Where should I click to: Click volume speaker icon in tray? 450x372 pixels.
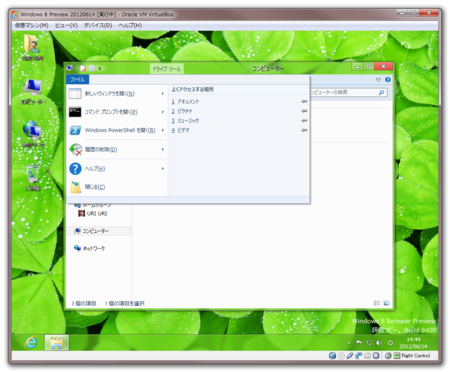coord(379,342)
